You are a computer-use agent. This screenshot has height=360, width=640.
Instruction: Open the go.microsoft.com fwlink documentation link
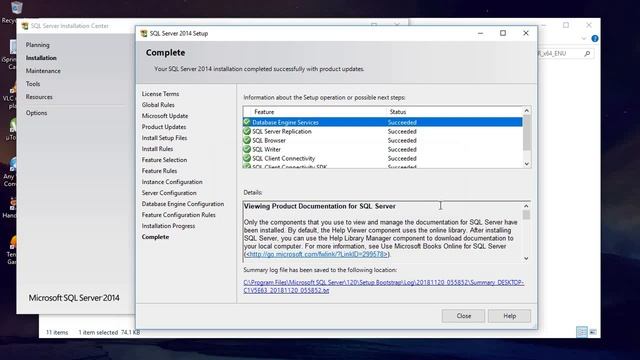pos(318,254)
